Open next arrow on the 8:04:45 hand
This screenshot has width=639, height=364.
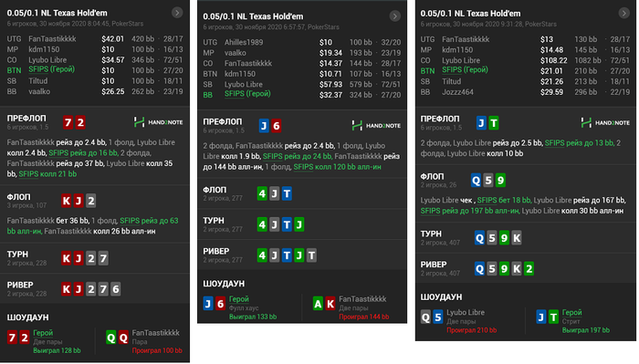tap(177, 13)
